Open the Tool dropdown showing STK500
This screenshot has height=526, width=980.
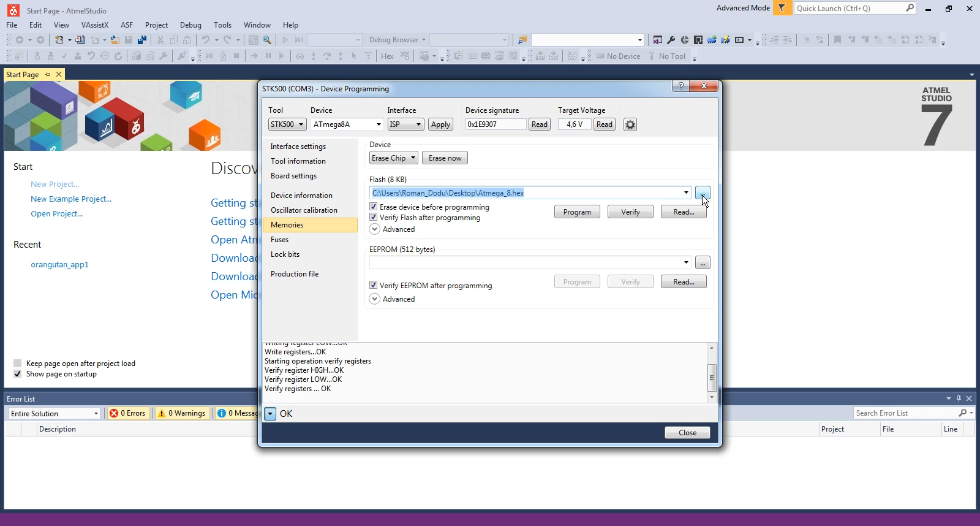(287, 124)
